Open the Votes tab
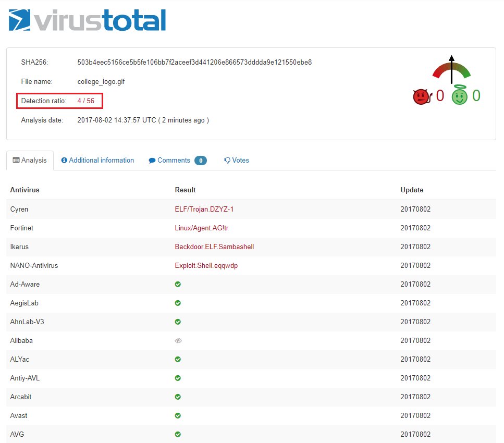 coord(237,160)
